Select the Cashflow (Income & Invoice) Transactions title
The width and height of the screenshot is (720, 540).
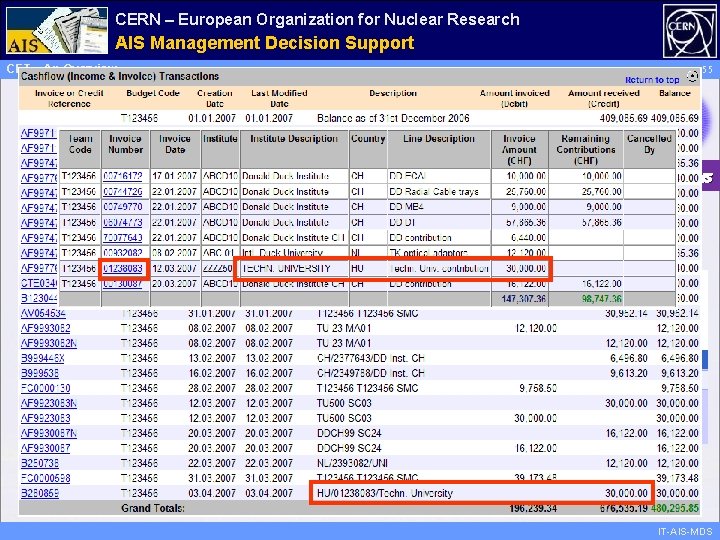pos(120,76)
